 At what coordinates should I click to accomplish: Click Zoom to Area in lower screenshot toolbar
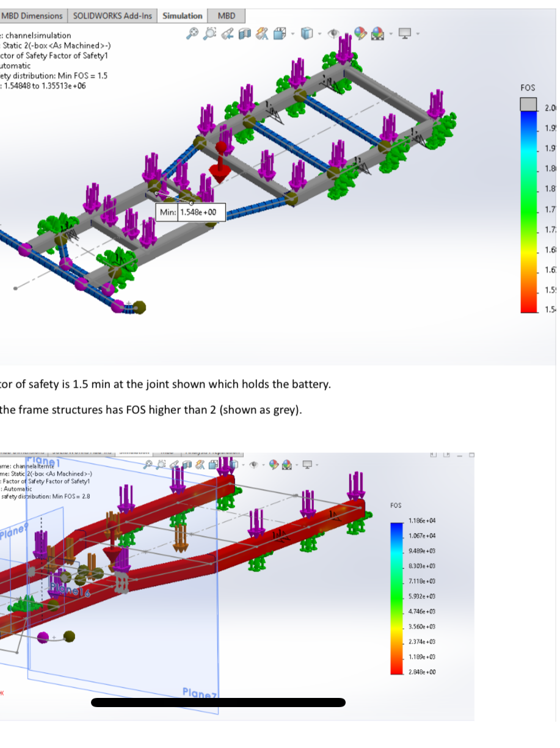161,464
